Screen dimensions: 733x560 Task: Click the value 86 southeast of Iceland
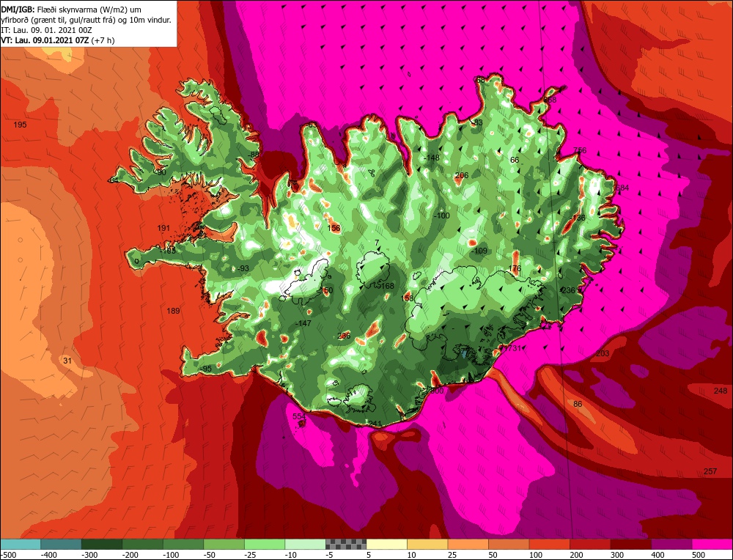(578, 404)
